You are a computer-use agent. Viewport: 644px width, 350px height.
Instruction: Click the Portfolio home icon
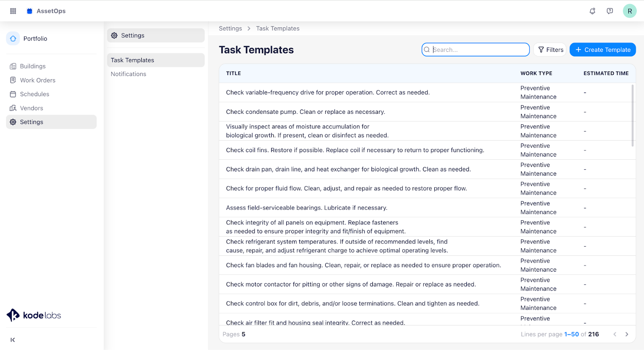(13, 39)
